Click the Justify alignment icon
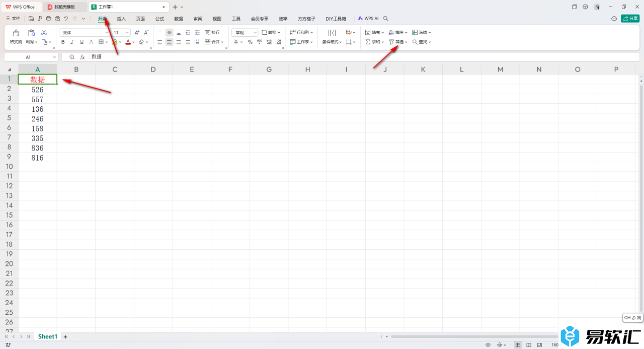The image size is (644, 349). pyautogui.click(x=188, y=42)
